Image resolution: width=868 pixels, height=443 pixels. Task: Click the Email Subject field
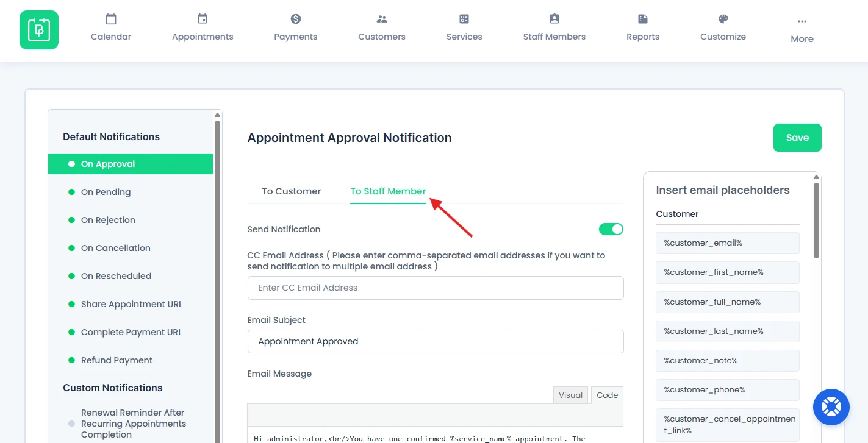tap(436, 341)
